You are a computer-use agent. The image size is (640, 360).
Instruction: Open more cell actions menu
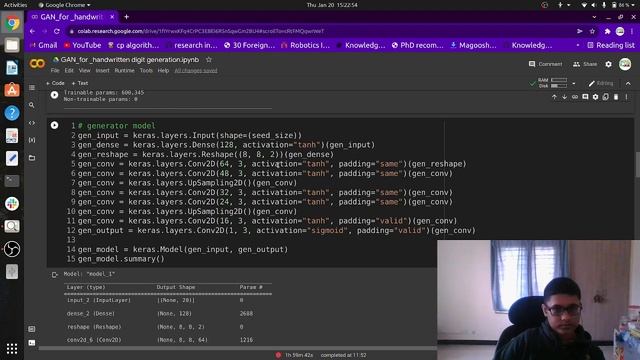tap(626, 97)
